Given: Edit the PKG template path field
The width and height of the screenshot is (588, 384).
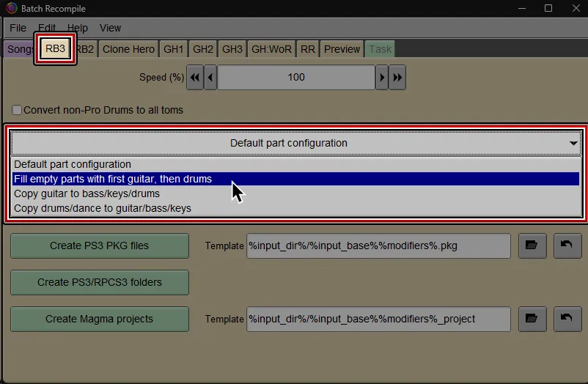Looking at the screenshot, I should (x=378, y=245).
